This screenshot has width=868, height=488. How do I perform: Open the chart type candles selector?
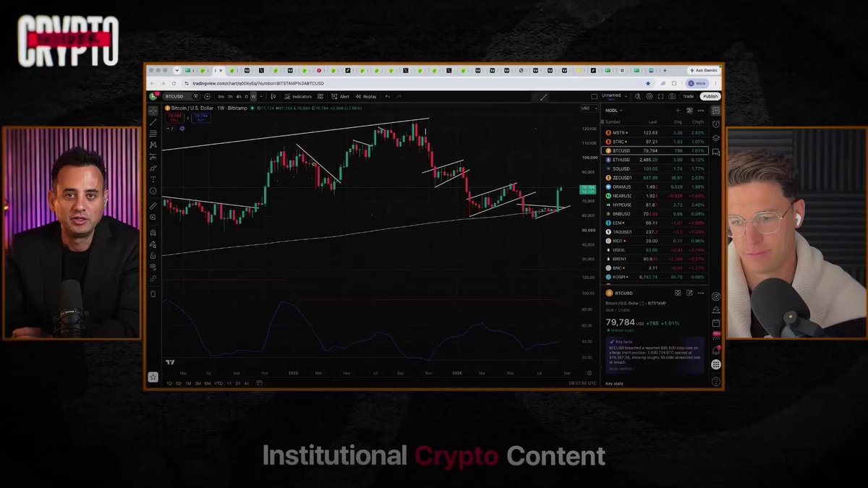pos(273,96)
